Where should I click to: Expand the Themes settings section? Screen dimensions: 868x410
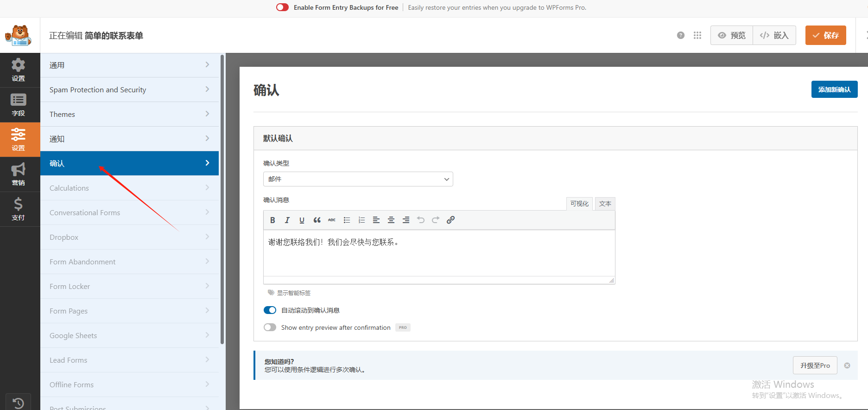pyautogui.click(x=129, y=115)
